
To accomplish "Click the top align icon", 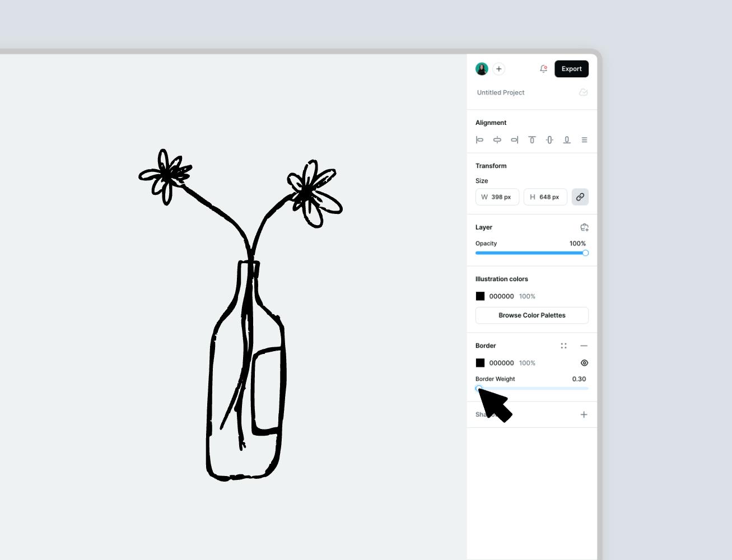I will click(531, 139).
